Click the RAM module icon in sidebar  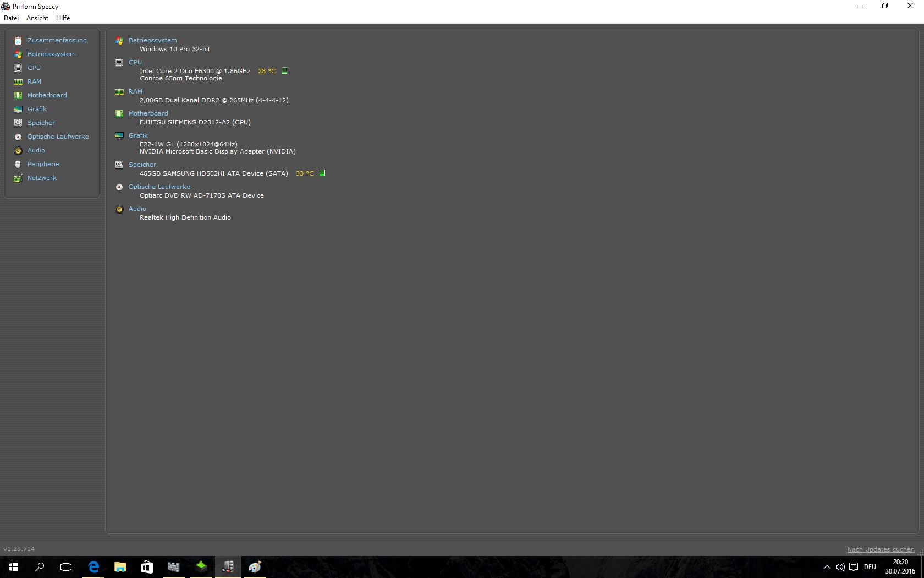tap(18, 81)
